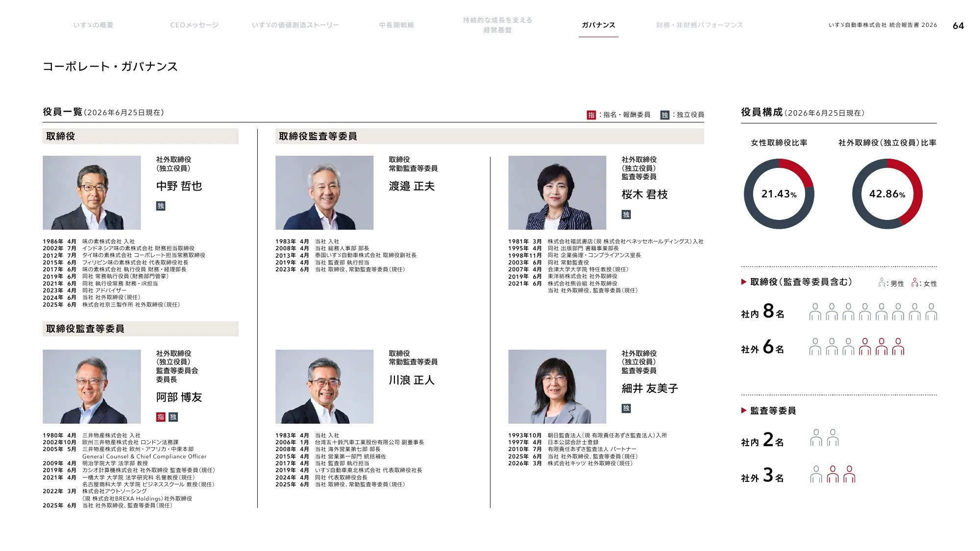Select 阿部 博友 portrait photo
This screenshot has width=980, height=551.
92,386
